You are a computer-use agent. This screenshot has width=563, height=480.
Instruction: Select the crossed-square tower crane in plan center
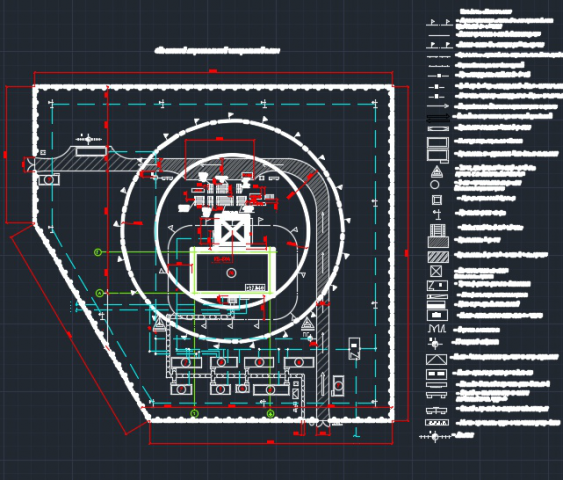232,232
